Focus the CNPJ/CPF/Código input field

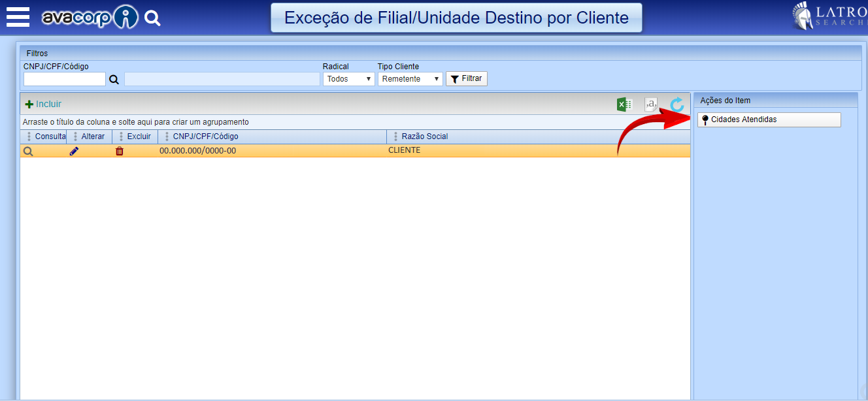[x=64, y=79]
